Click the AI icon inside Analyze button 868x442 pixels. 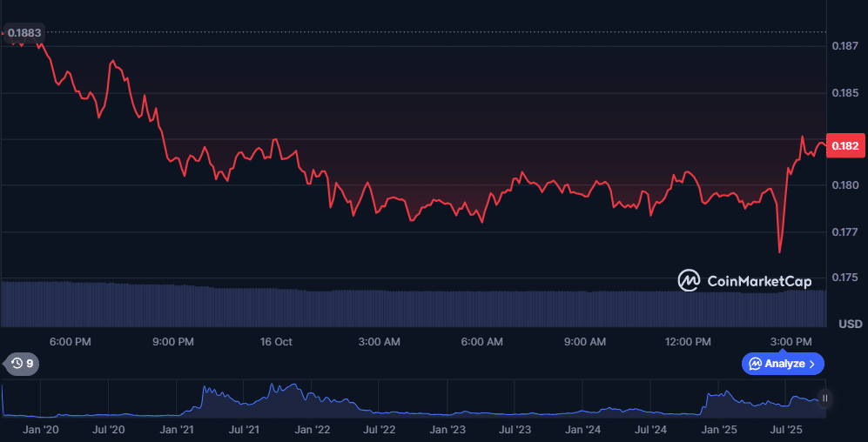[x=755, y=364]
